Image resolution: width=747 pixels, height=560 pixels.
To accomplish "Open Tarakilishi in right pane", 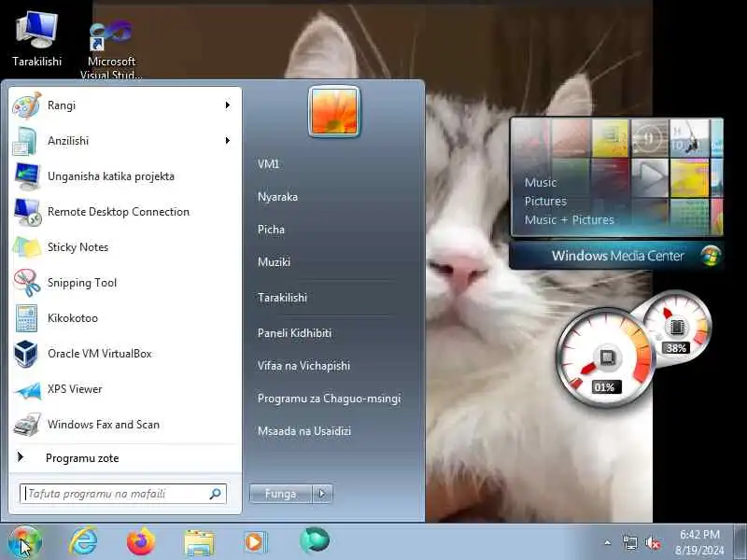I will tap(283, 298).
